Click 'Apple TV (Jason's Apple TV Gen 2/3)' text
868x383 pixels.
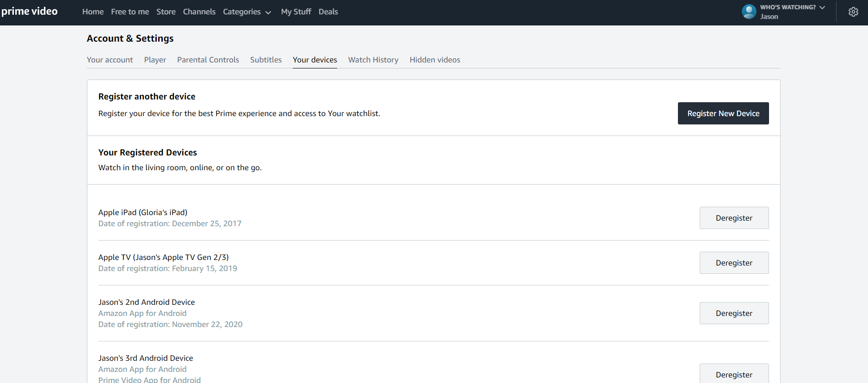tap(164, 257)
